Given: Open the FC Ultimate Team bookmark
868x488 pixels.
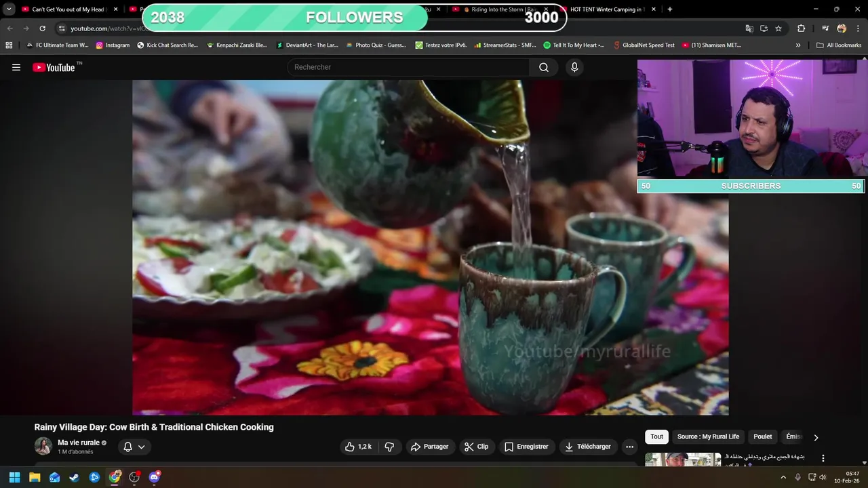Looking at the screenshot, I should click(58, 45).
